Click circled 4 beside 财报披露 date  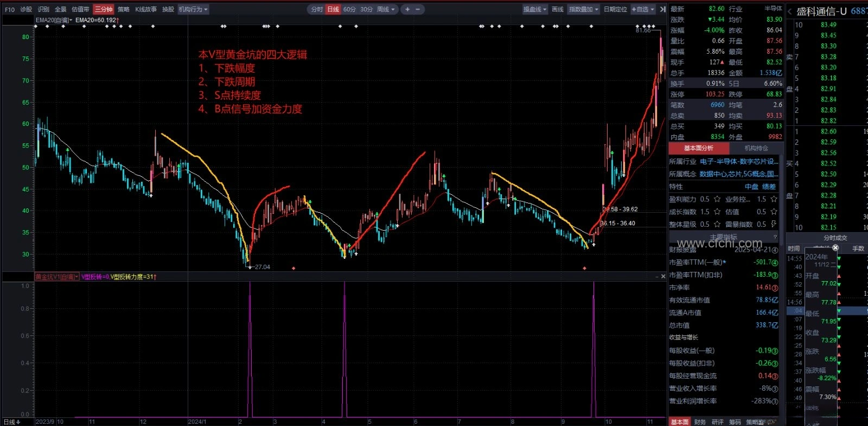tap(775, 250)
